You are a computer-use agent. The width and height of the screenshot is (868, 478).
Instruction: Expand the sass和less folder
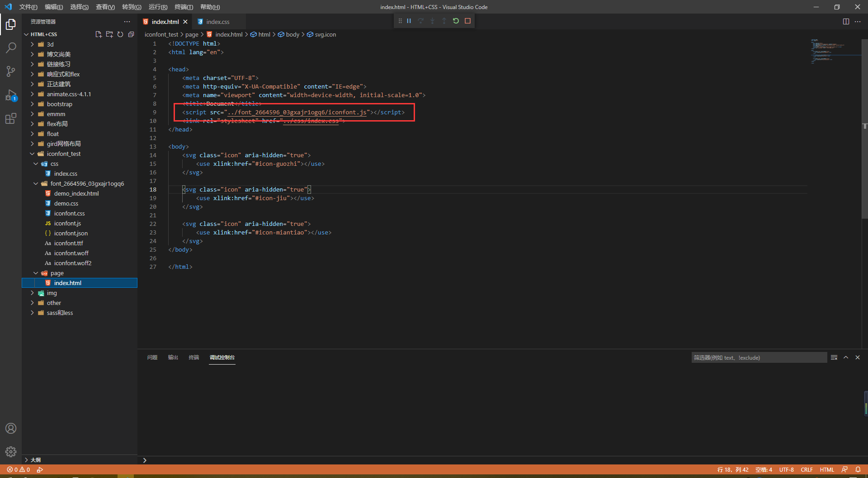pyautogui.click(x=32, y=313)
